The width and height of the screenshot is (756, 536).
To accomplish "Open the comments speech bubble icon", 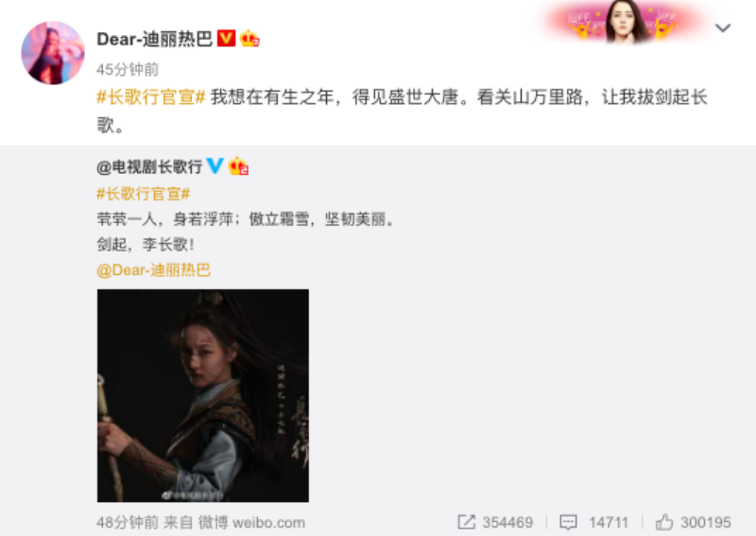I will pos(568,522).
